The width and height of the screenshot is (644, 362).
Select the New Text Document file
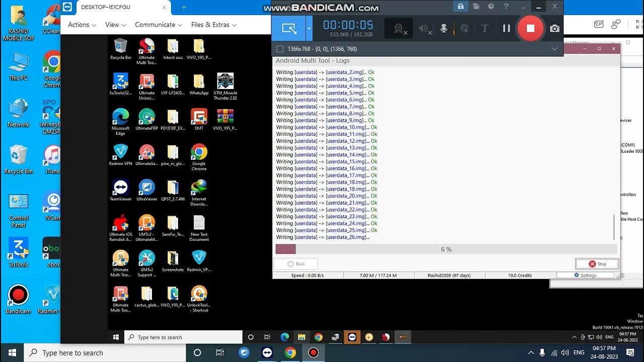point(199,228)
